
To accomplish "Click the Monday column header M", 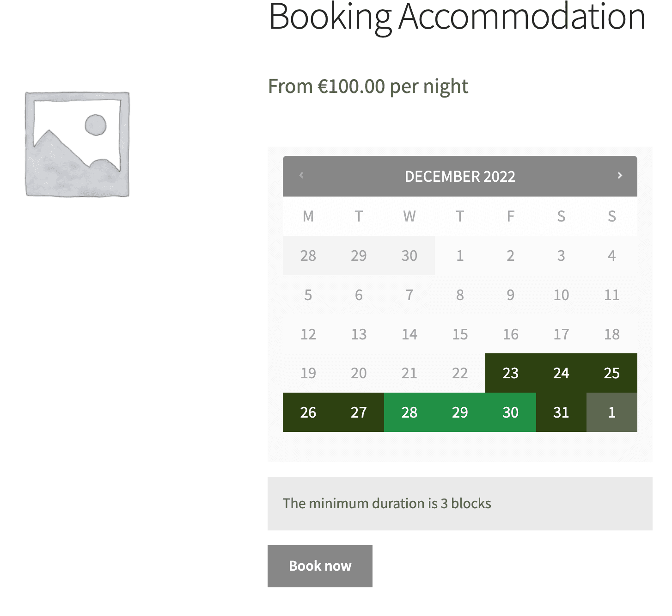I will coord(308,216).
